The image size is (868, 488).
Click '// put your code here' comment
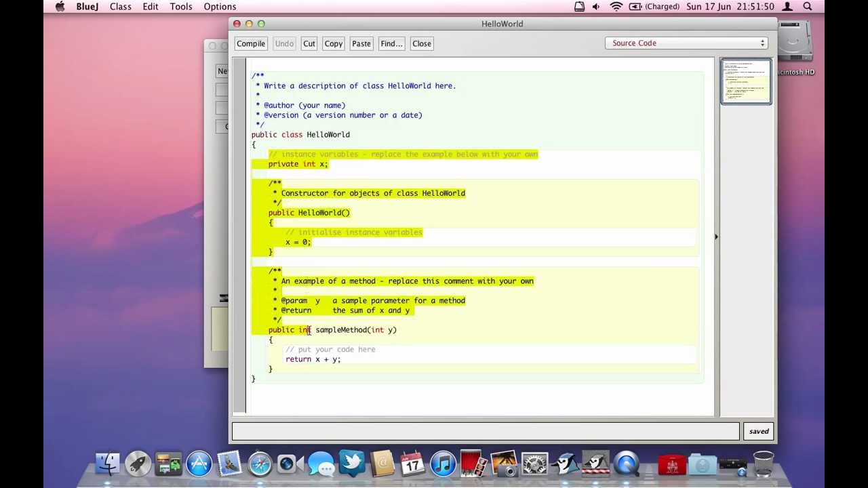pyautogui.click(x=330, y=350)
